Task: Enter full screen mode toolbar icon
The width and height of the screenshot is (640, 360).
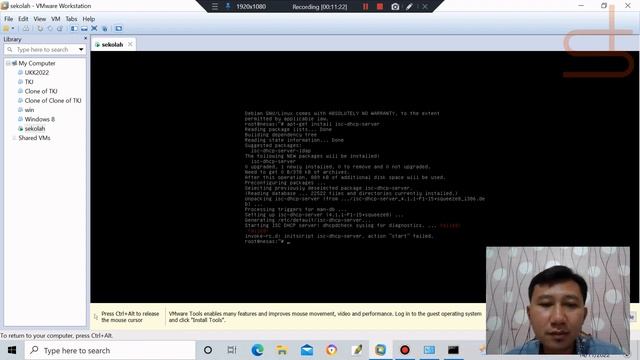Action: (x=94, y=29)
